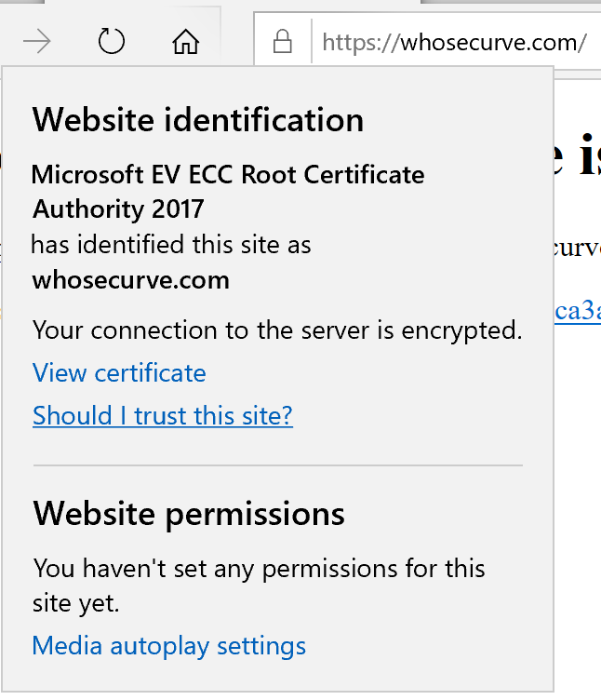Click "has identified this site as" text
601x700 pixels.
pos(171,245)
